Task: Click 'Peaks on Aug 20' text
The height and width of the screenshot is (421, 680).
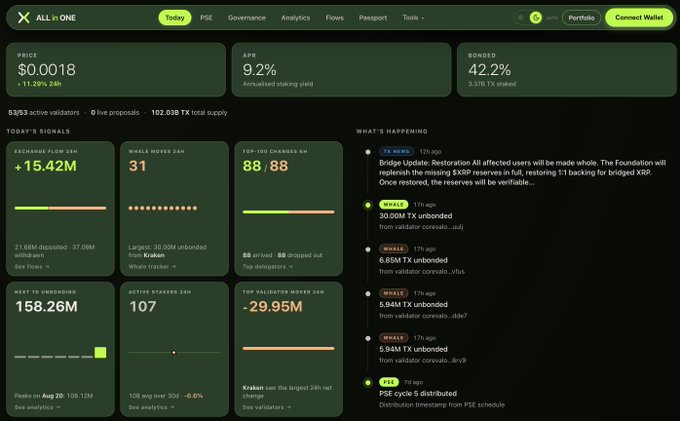Action: 39,396
